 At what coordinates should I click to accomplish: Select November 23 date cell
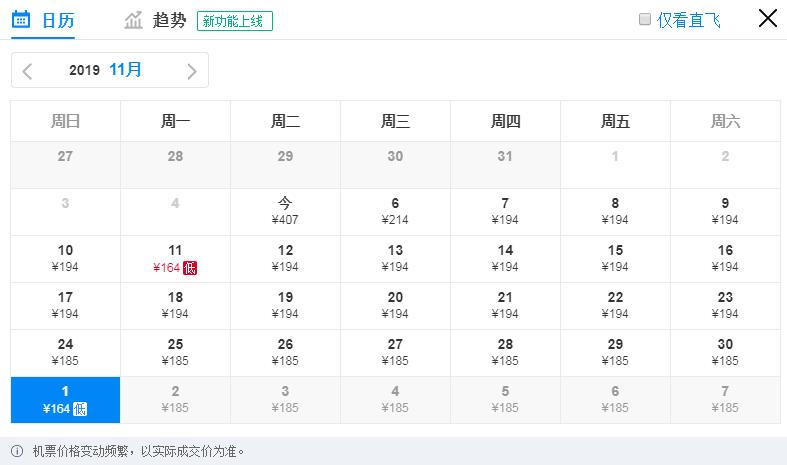pyautogui.click(x=725, y=306)
